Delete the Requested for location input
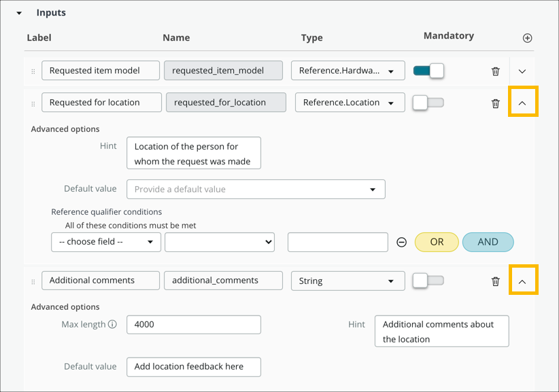The height and width of the screenshot is (392, 559). pyautogui.click(x=496, y=104)
